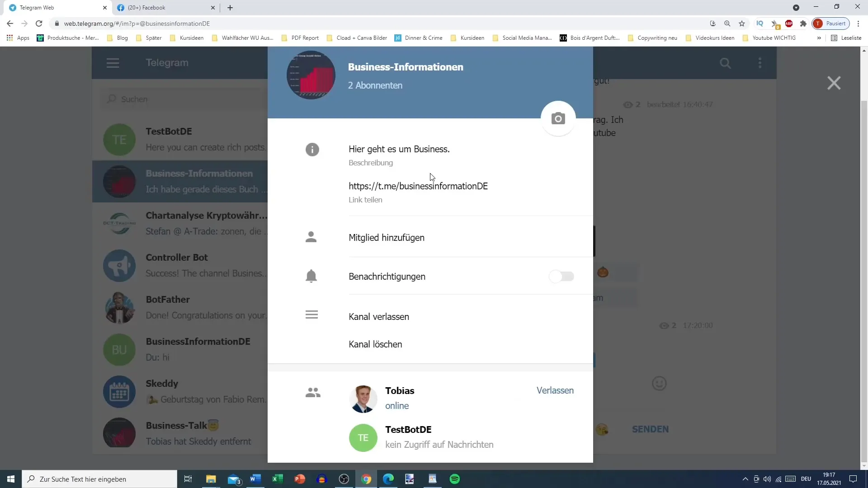Close the channel info dialog with X
This screenshot has height=488, width=868.
click(834, 83)
